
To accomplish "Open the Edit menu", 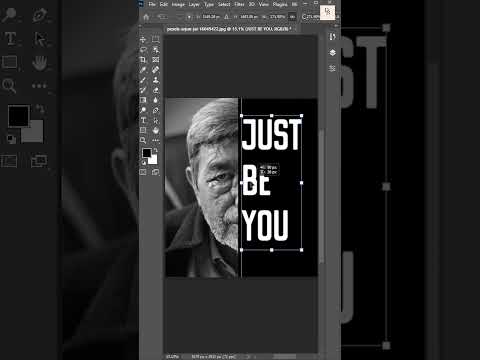I will coord(164,4).
